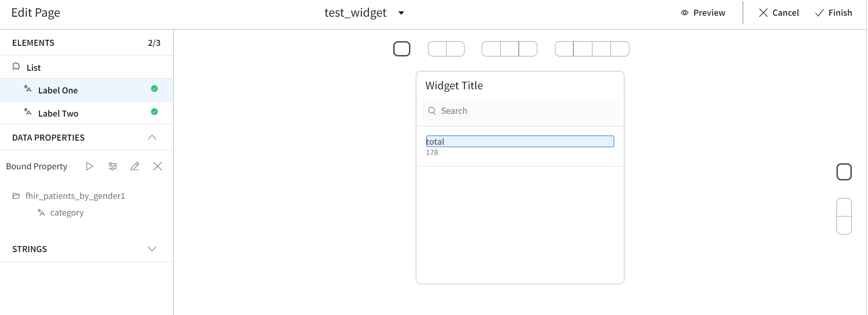
Task: Open the test_widget dropdown arrow
Action: (x=401, y=13)
